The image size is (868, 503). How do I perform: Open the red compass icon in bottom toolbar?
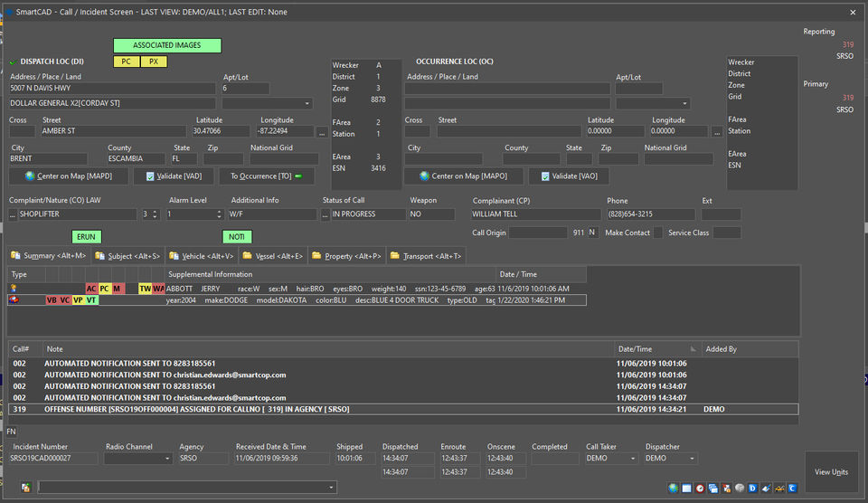[700, 488]
